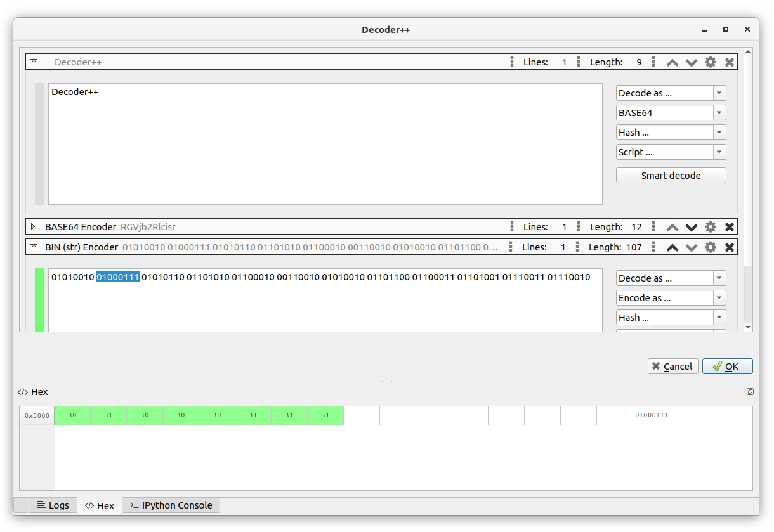Move Decoder++ frame down arrow
The height and width of the screenshot is (532, 774).
point(692,62)
